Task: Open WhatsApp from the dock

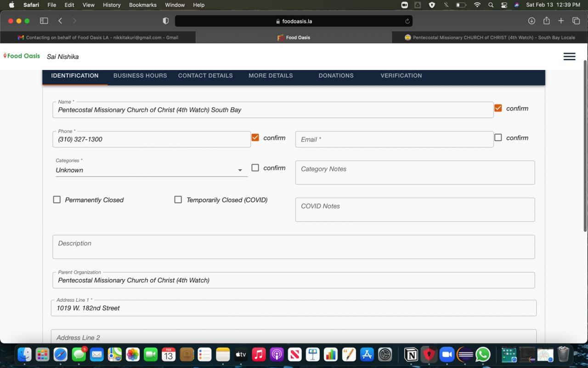Action: 483,354
